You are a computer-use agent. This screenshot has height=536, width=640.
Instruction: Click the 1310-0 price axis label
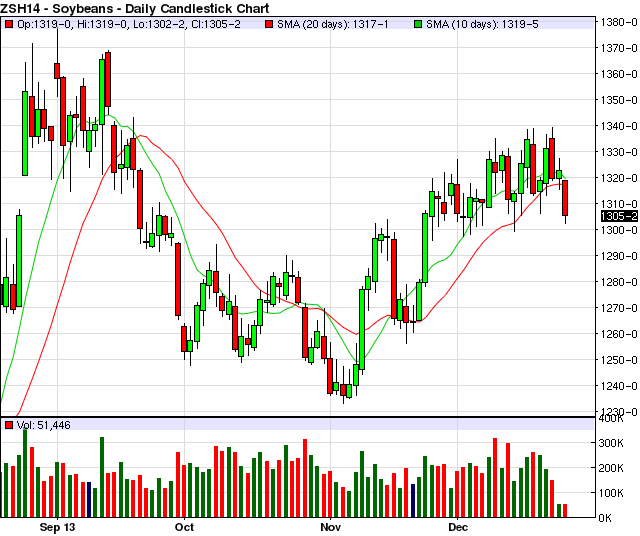coord(619,204)
